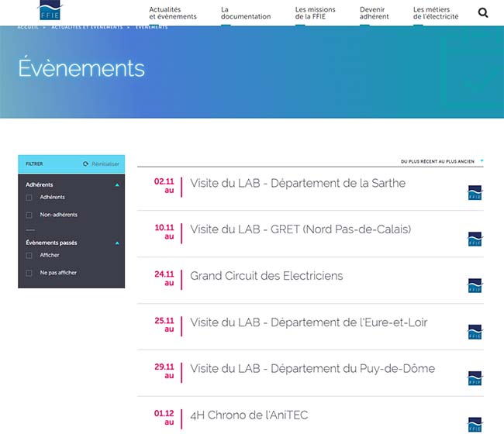This screenshot has height=441, width=504.
Task: Click FFIE badge on Grand Circuit event
Action: [475, 285]
